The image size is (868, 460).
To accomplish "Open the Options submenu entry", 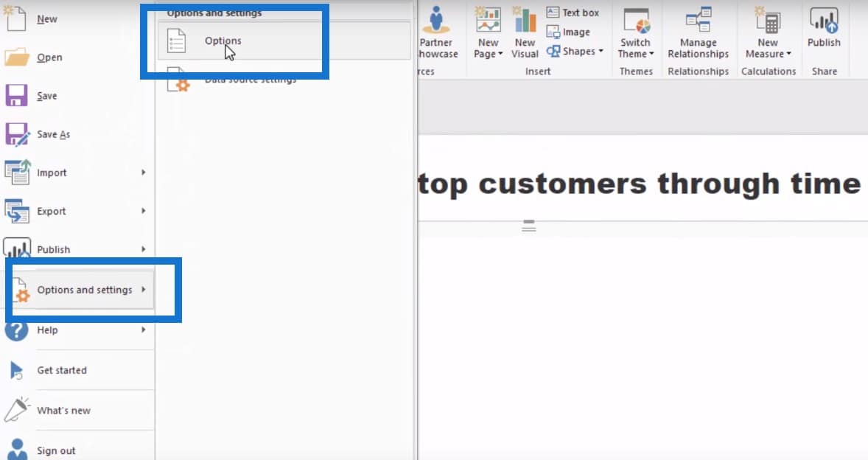I will [284, 41].
